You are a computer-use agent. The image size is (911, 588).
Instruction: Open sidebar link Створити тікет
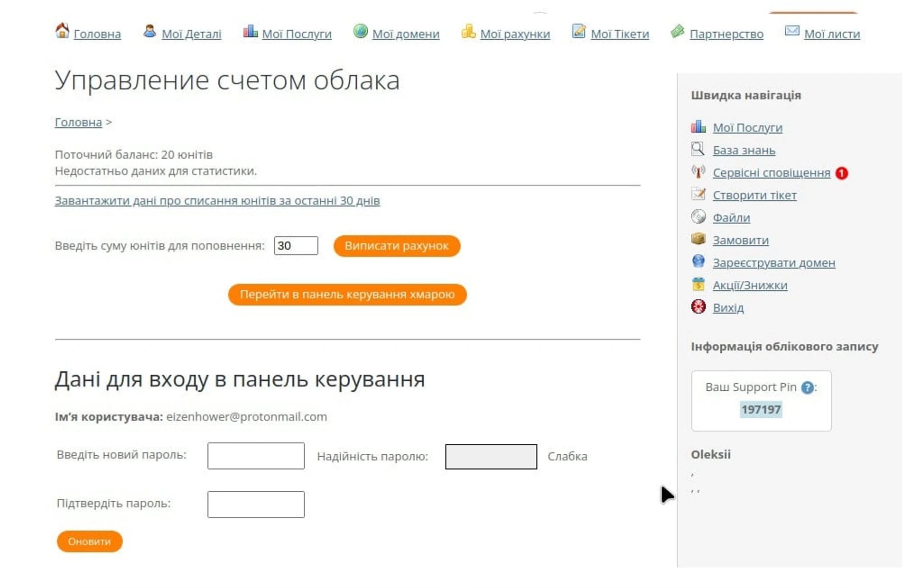[754, 195]
